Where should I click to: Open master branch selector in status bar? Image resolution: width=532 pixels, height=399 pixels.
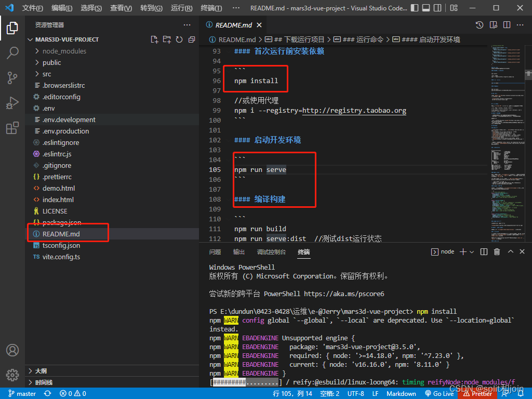[22, 393]
